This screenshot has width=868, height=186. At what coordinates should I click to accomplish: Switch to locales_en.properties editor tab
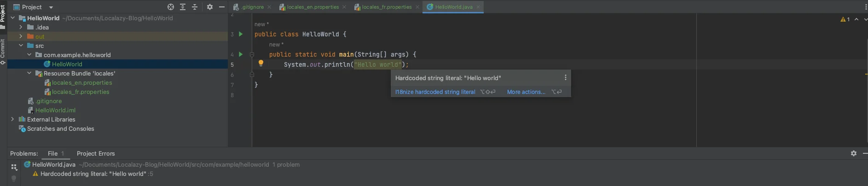coord(312,7)
